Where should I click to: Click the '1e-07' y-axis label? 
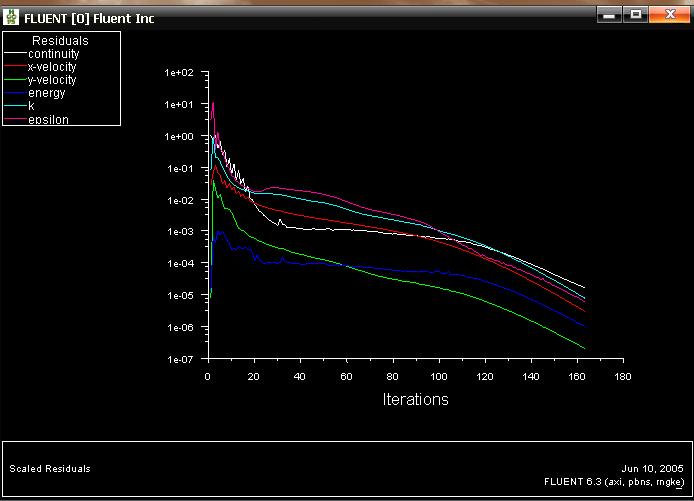(180, 359)
